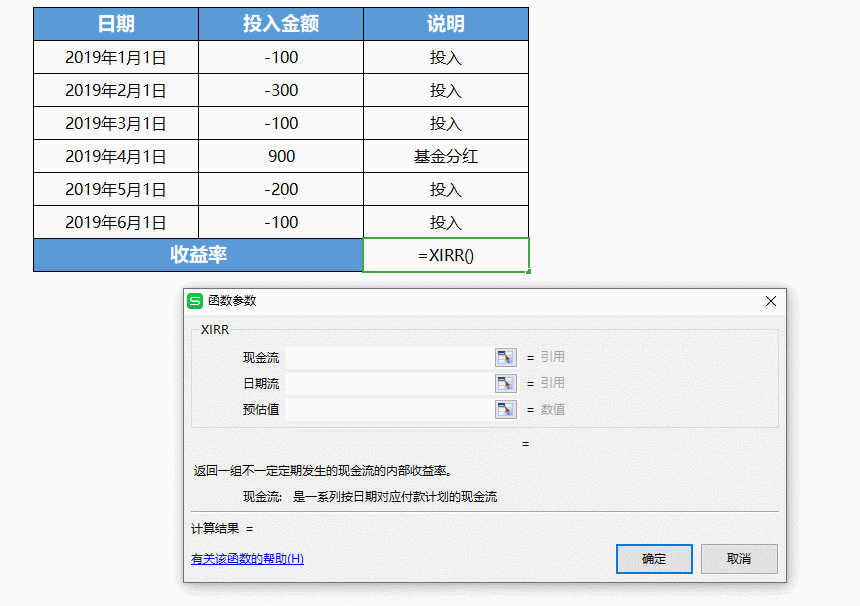This screenshot has width=860, height=606.
Task: Click the description 返回一组不一定定期发生的现金流的内部收益率
Action: coord(323,471)
